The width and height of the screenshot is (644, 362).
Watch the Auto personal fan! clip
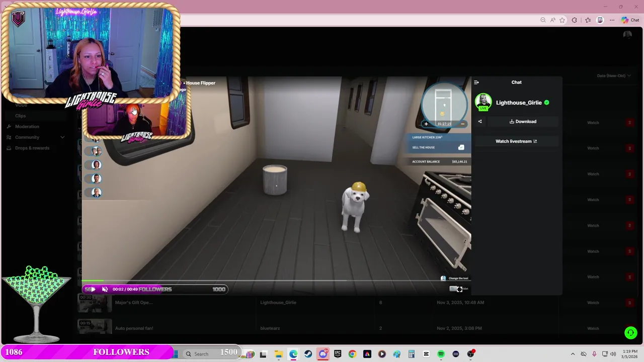point(593,328)
